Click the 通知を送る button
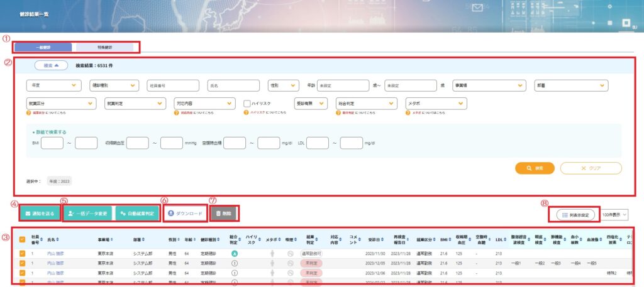This screenshot has width=644, height=287. (40, 214)
